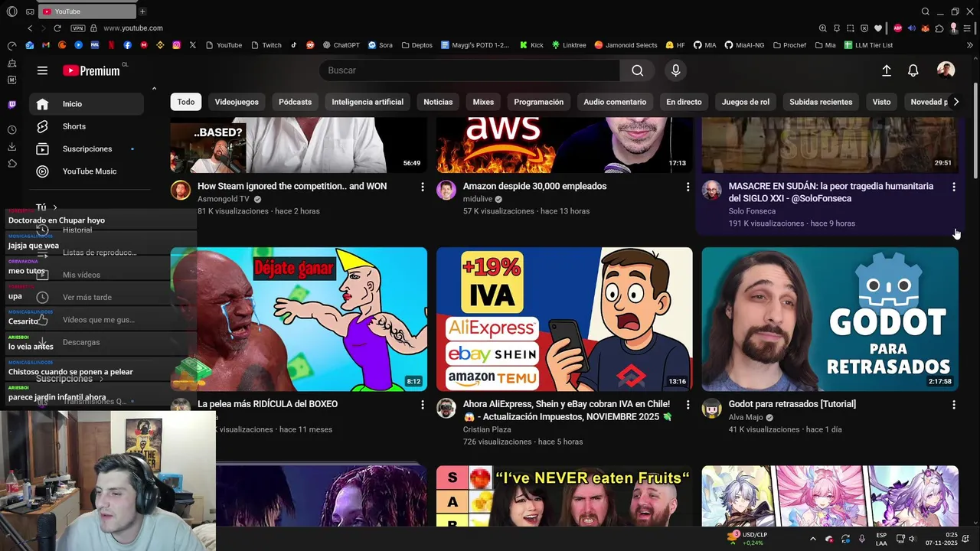Screen dimensions: 980x551
Task: Open Godot para retrasados [Tutorial] title
Action: pyautogui.click(x=792, y=404)
